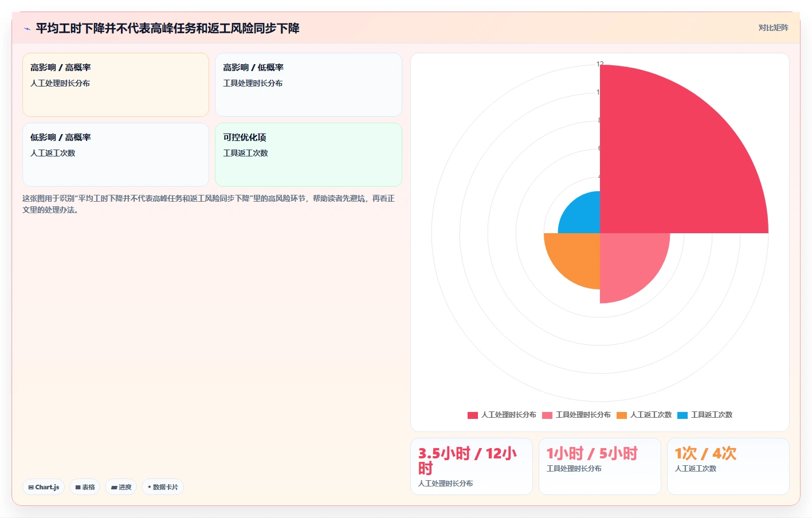Select the 低影响 / 高概率 card
Viewport: 812px width, 518px height.
click(116, 155)
